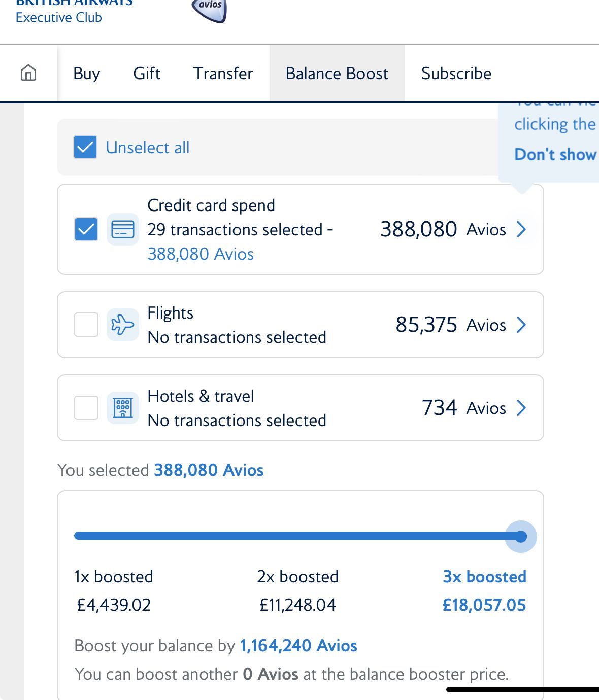Click the British Airways Executive Club logo
599x700 pixels.
tap(74, 11)
